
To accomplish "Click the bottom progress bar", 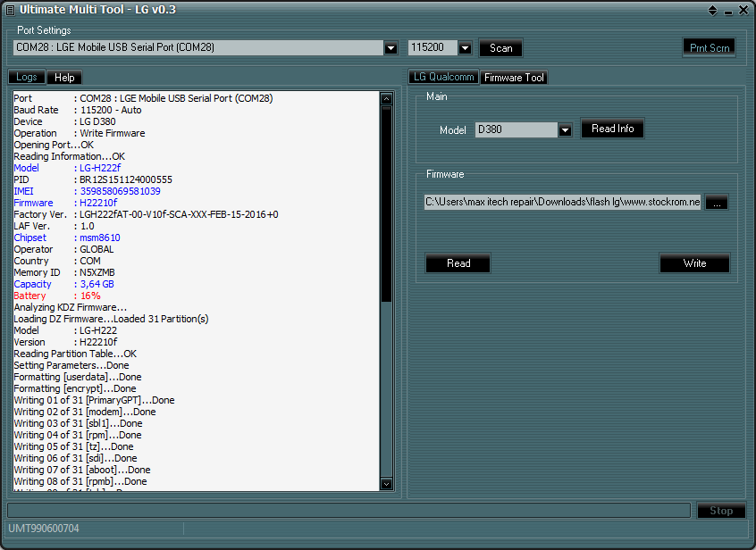I will point(349,511).
